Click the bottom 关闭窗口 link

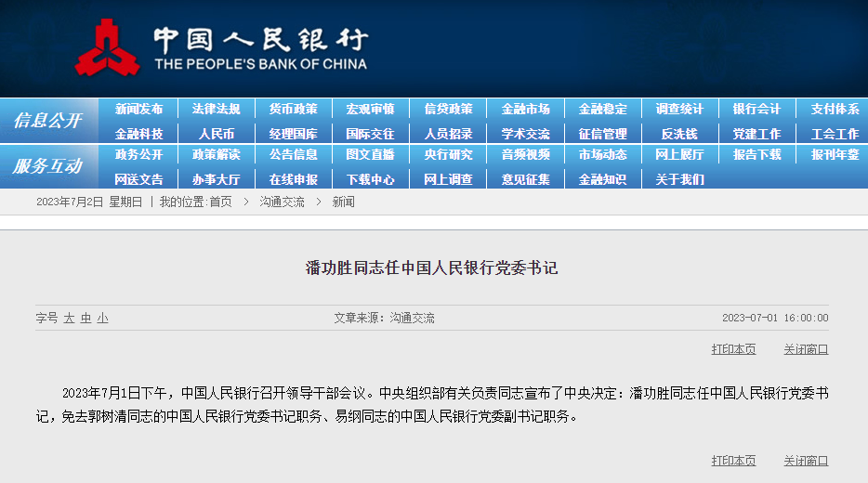pos(805,461)
